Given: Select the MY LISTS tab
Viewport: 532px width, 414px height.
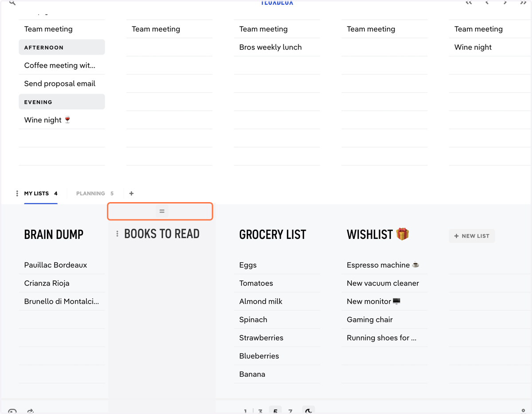Looking at the screenshot, I should point(41,194).
